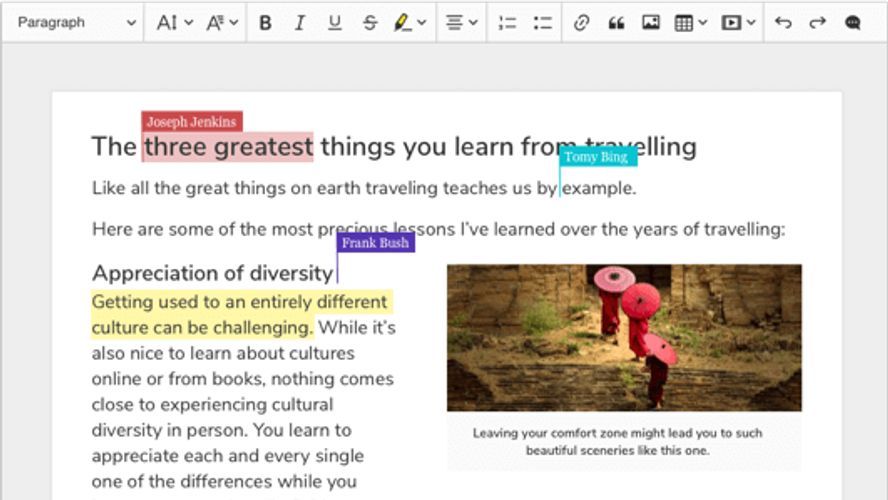
Task: Insert a bulleted list
Action: (543, 22)
